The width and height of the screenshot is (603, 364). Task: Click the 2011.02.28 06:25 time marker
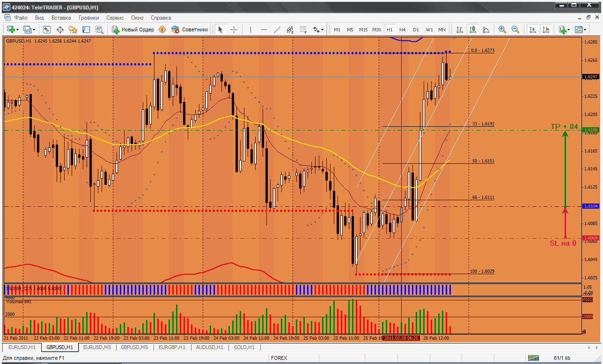[401, 337]
